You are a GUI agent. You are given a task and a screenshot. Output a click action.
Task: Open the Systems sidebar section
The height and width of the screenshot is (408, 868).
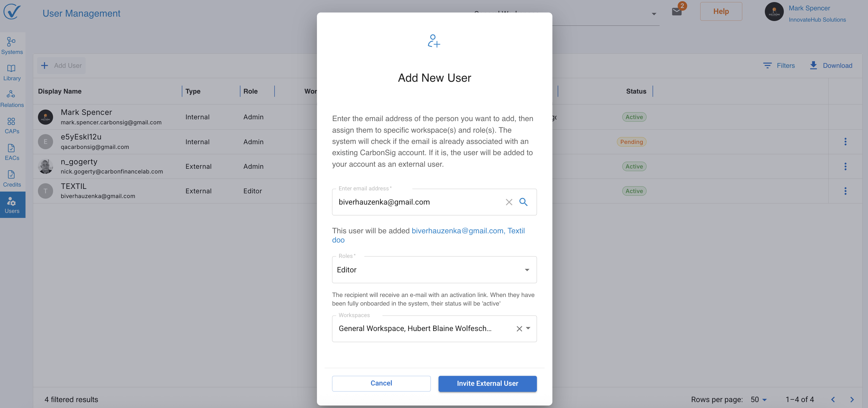coord(12,45)
